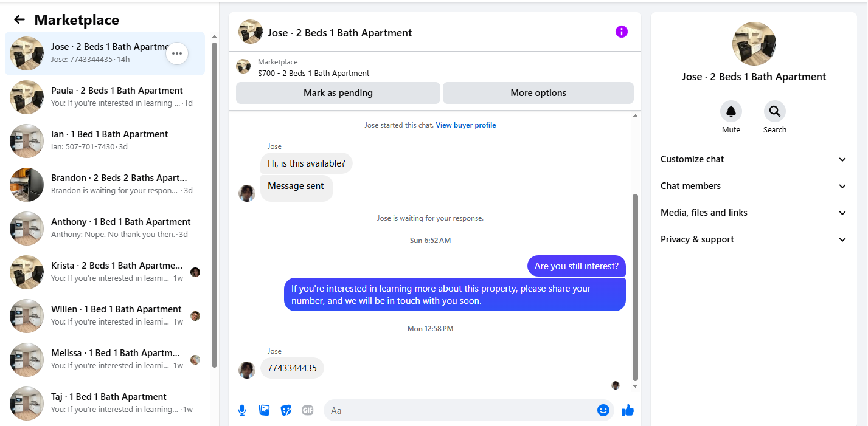Open the three-dot menu on Jose's chat

coord(177,53)
